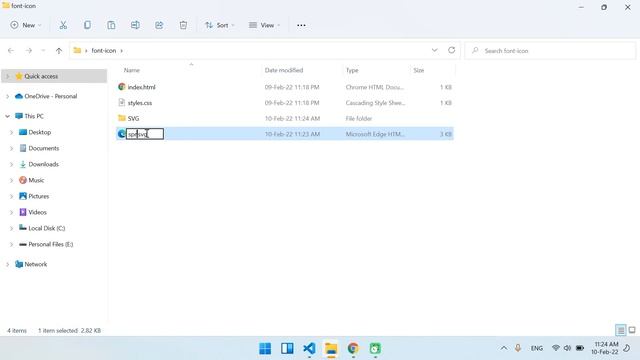This screenshot has width=640, height=360.
Task: Click the microphone tray icon
Action: 518,348
